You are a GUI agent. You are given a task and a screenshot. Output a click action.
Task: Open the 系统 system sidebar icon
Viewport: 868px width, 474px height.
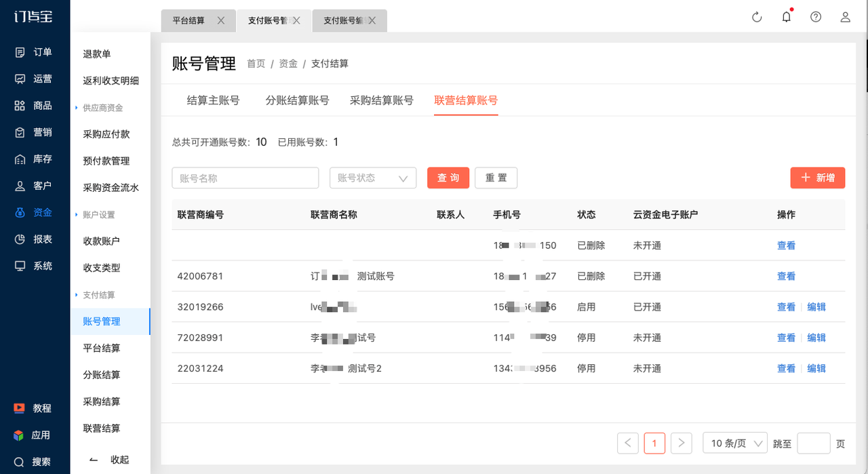coord(20,266)
